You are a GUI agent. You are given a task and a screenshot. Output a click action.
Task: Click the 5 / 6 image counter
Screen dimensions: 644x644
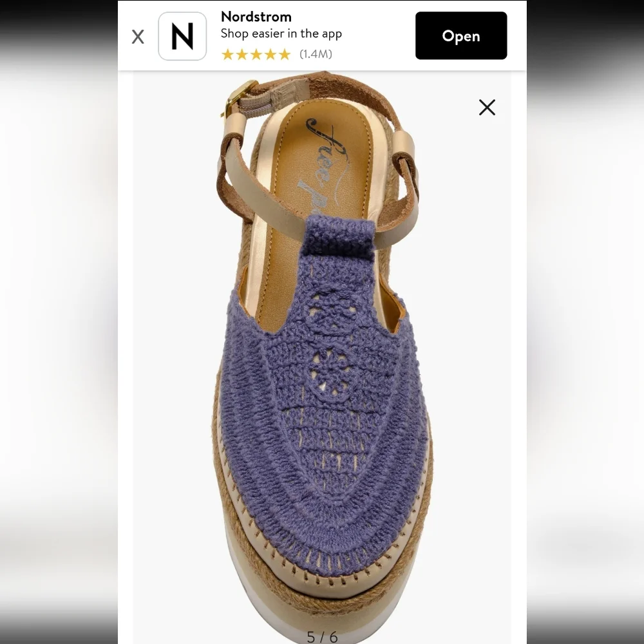(322, 637)
